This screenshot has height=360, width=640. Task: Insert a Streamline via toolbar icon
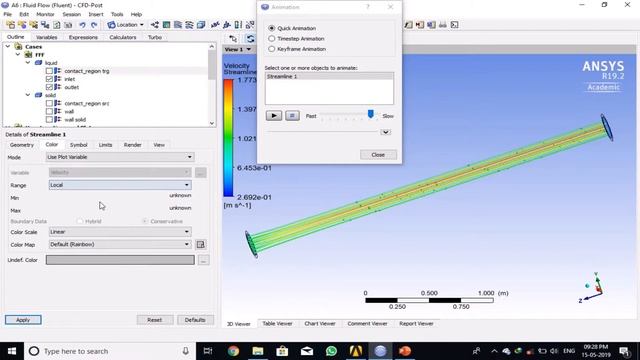(x=178, y=25)
